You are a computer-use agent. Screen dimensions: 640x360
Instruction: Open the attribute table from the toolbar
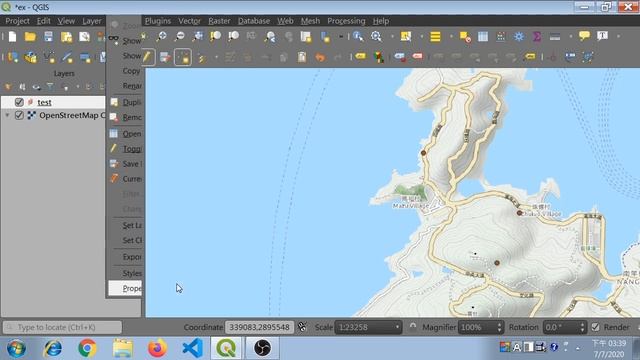(x=483, y=36)
